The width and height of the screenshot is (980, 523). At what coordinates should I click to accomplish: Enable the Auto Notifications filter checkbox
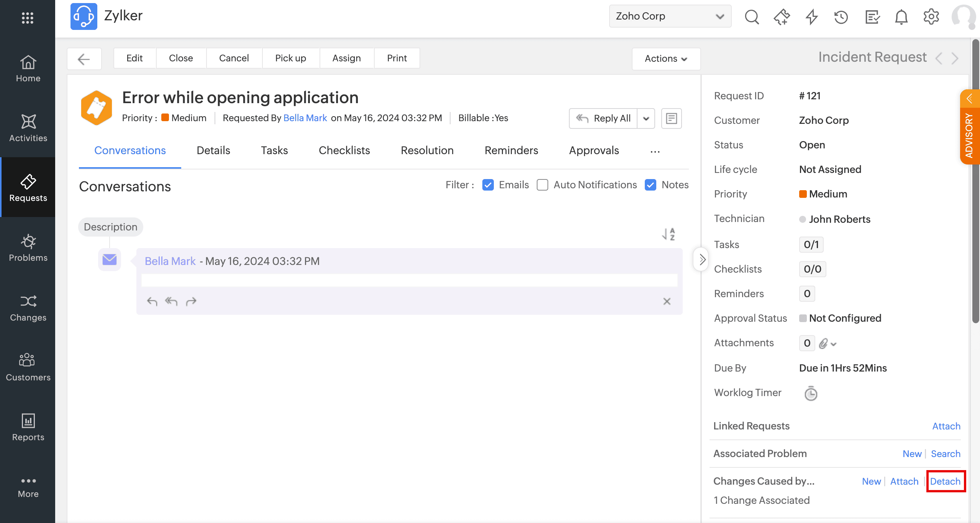542,185
